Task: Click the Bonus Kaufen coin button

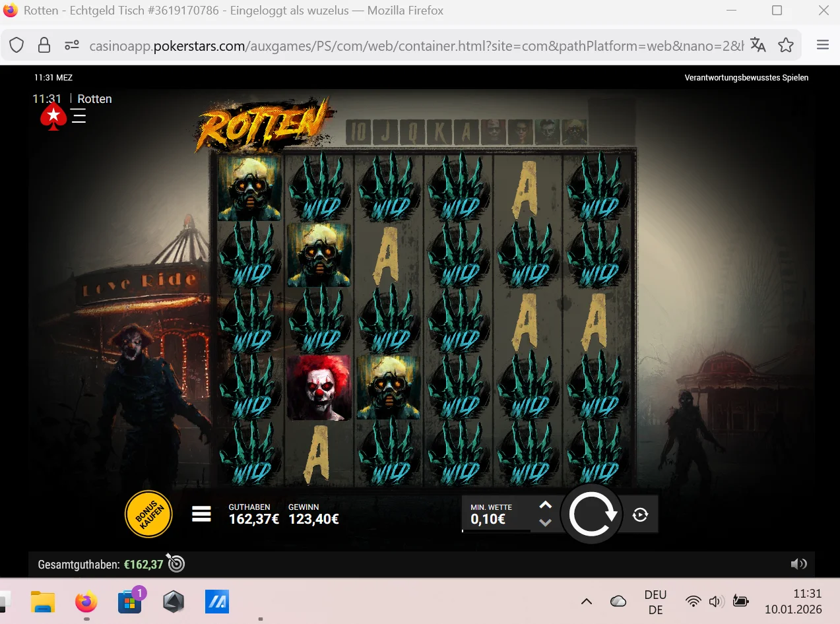Action: pyautogui.click(x=148, y=515)
